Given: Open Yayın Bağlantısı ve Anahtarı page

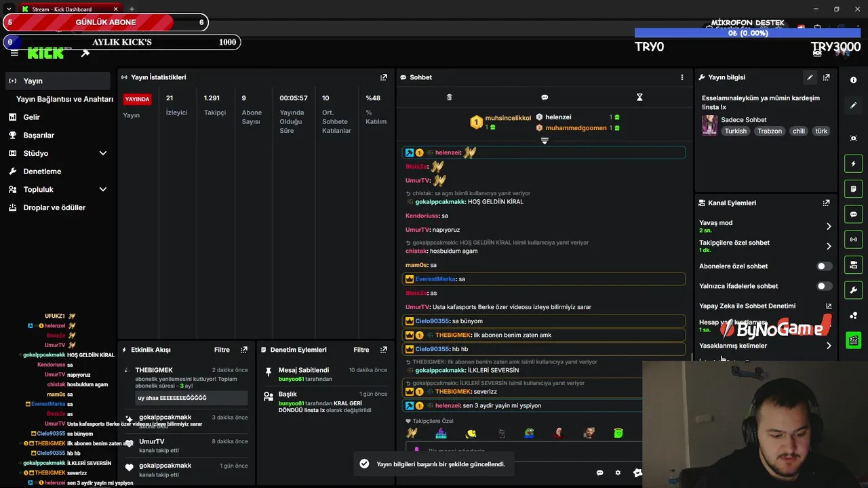Looking at the screenshot, I should [x=64, y=99].
